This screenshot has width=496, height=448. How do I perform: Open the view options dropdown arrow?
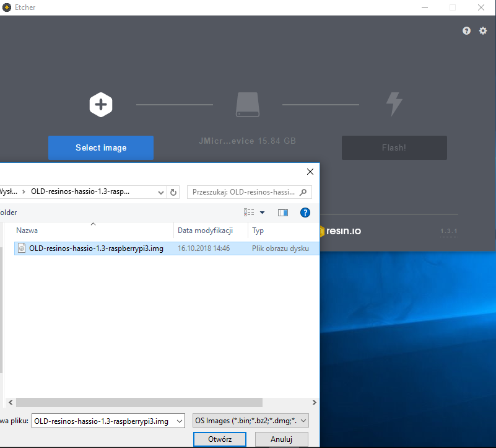point(262,213)
